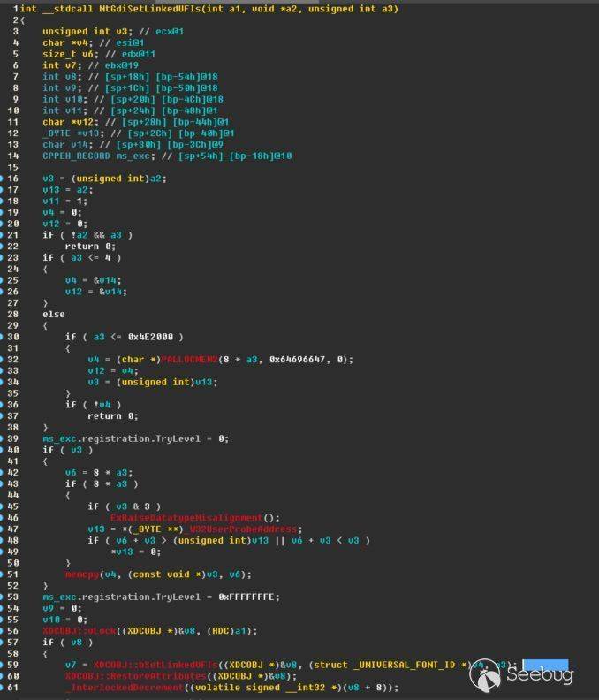
Task: Click the v10 variable on line 55
Action: pyautogui.click(x=51, y=620)
